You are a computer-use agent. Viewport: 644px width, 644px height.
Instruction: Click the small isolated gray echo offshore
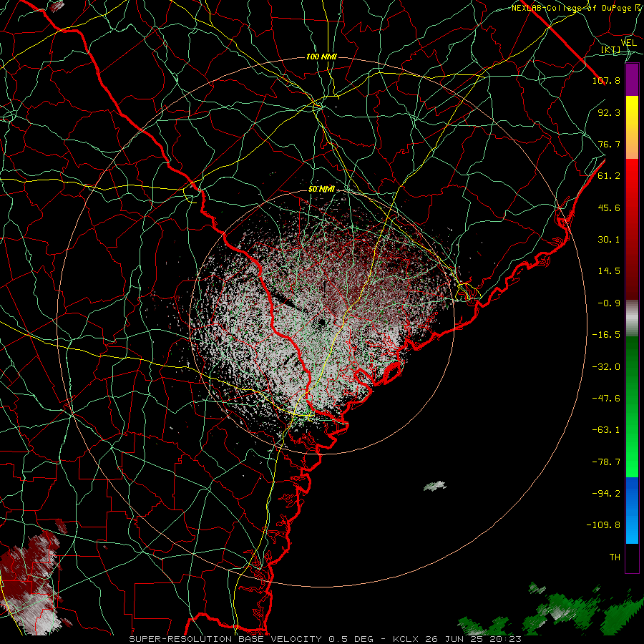[435, 486]
